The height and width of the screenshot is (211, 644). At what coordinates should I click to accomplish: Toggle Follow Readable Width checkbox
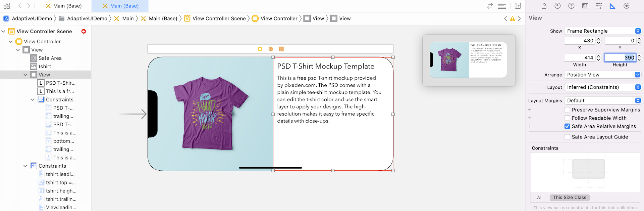coord(567,118)
